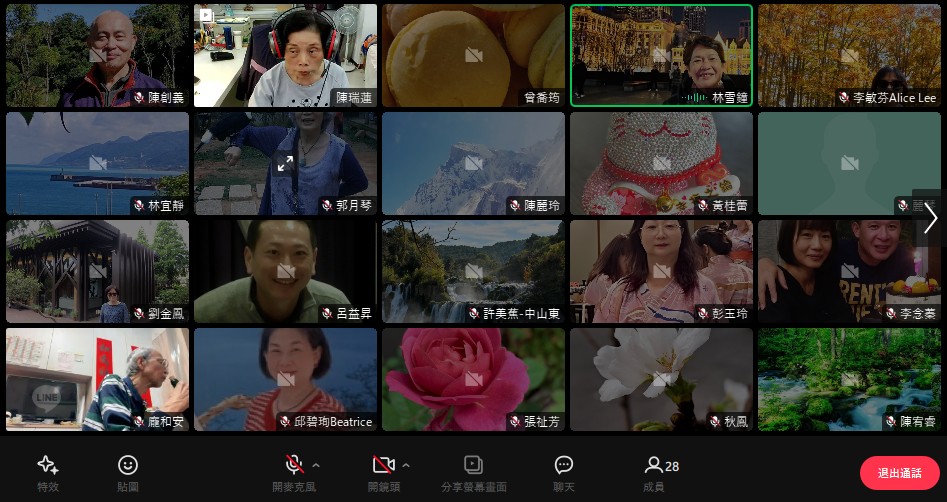Leave the call with 退出通話
Viewport: 947px width, 502px height.
[899, 473]
